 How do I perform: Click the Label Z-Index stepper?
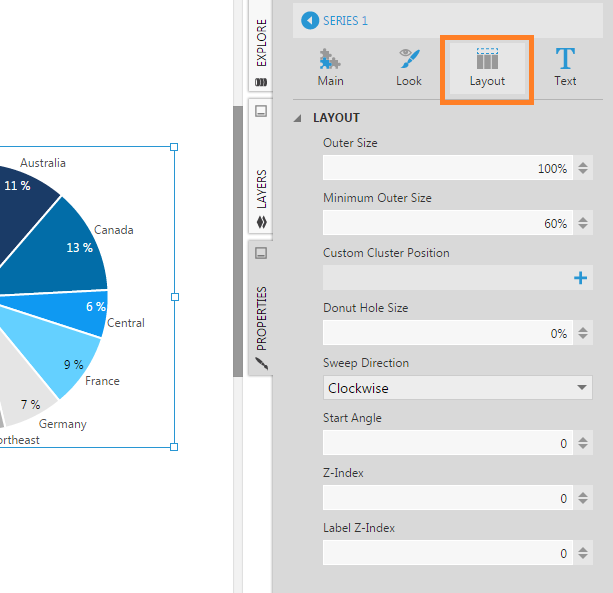[x=583, y=553]
